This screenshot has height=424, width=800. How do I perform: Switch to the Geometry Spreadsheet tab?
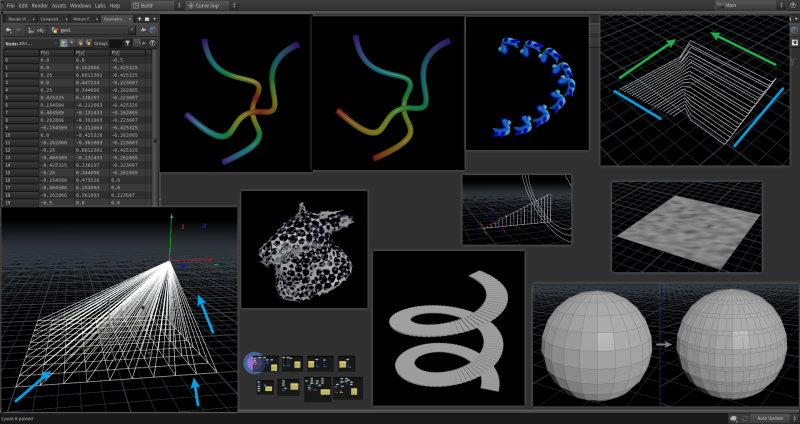click(x=115, y=18)
